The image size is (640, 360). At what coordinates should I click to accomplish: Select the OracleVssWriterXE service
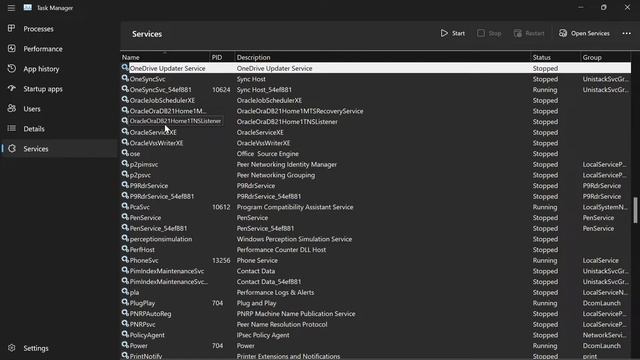[x=376, y=143]
